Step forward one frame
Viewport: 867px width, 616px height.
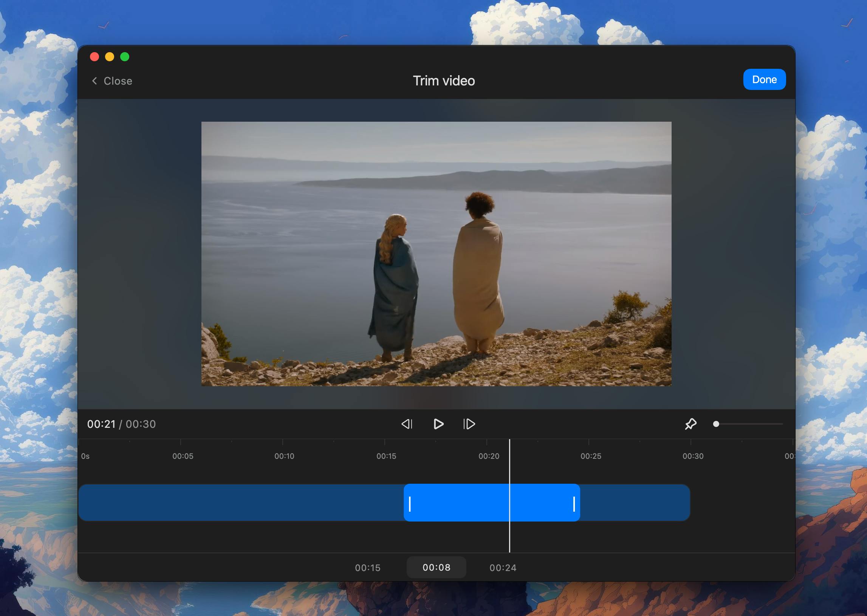point(469,424)
